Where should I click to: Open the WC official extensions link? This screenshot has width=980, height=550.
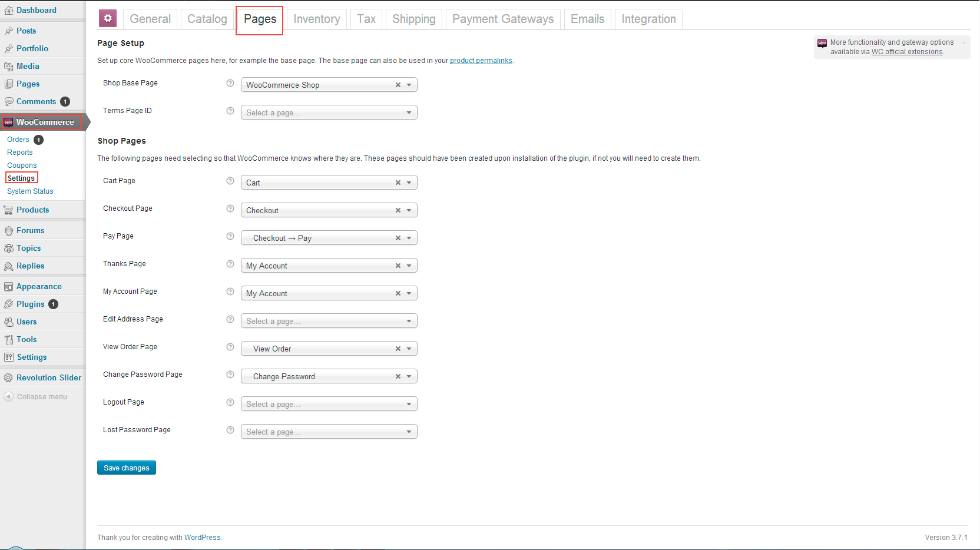pyautogui.click(x=907, y=52)
